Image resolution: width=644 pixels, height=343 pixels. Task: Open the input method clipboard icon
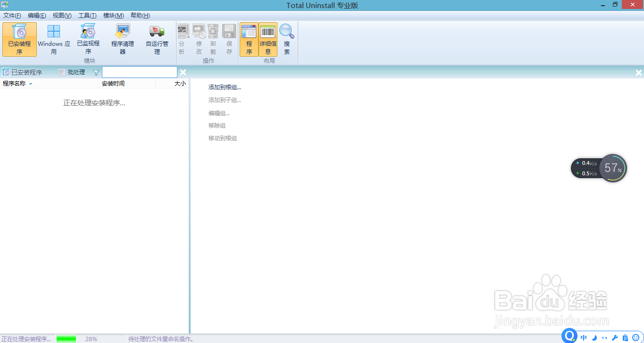pos(625,338)
